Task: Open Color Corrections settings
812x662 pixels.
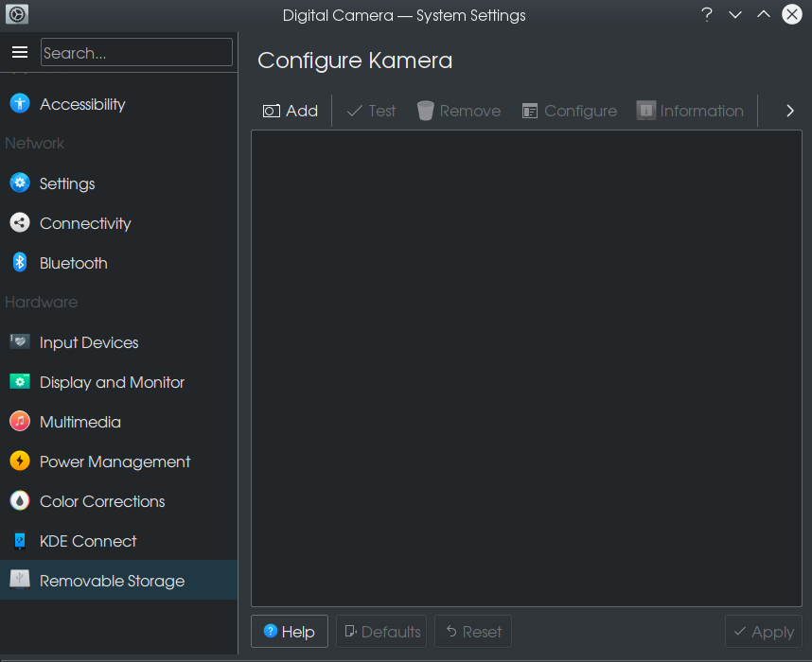Action: click(x=118, y=501)
